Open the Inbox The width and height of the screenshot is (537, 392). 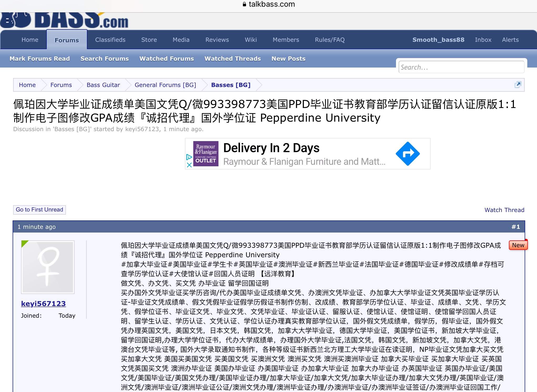pyautogui.click(x=483, y=40)
